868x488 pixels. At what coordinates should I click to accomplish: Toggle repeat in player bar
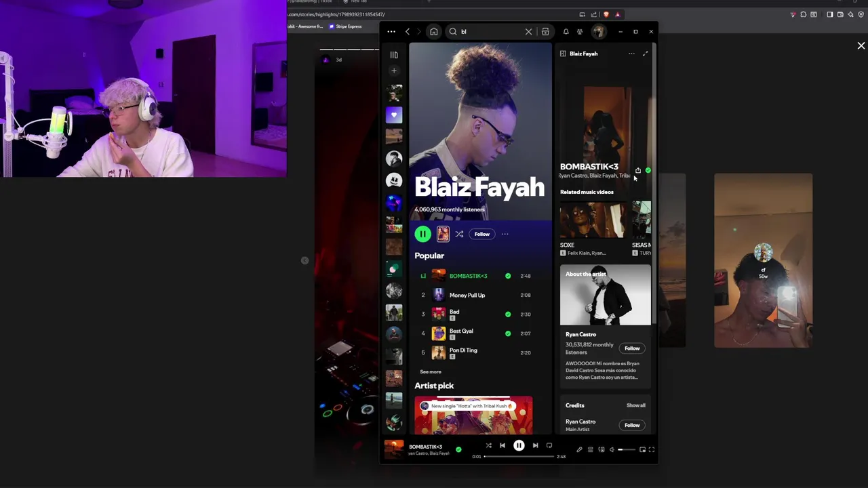click(549, 445)
